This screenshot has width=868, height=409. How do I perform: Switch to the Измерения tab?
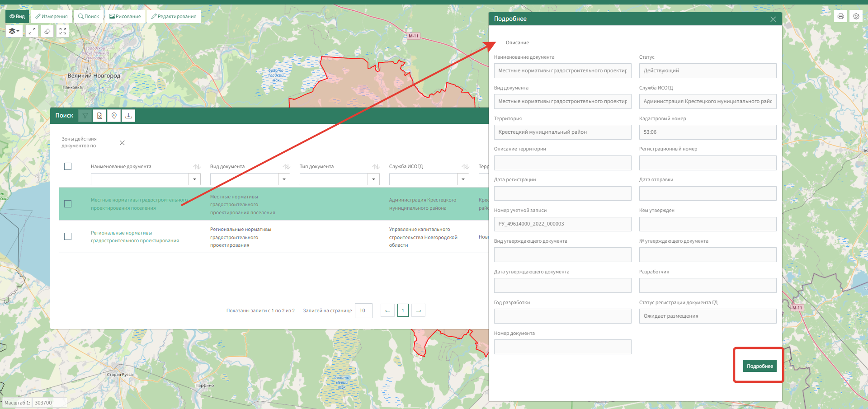point(51,16)
